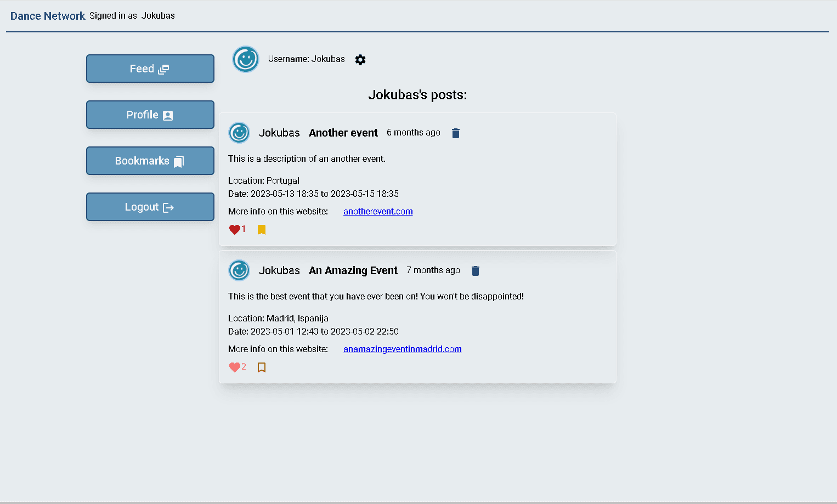
Task: Go to Profile from sidebar
Action: [x=150, y=115]
